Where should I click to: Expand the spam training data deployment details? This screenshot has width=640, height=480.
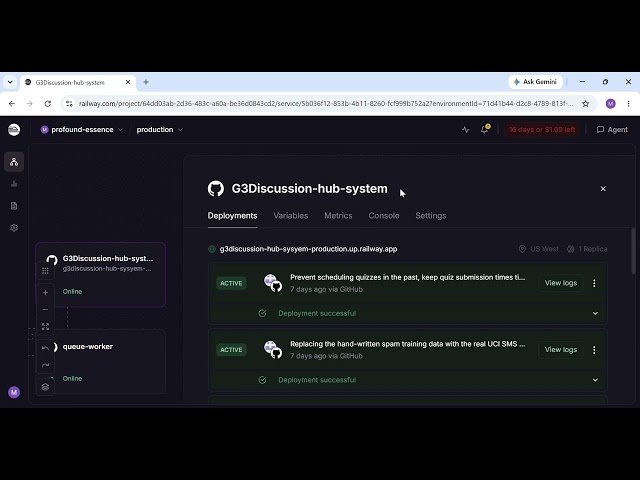click(x=595, y=380)
